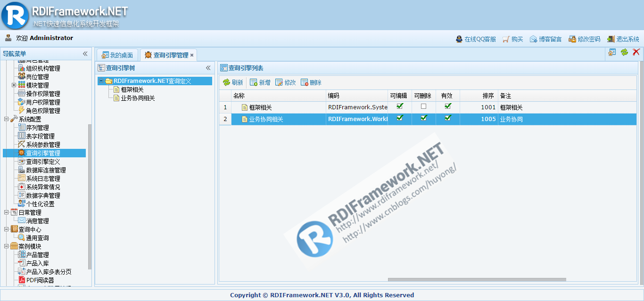644x301 pixels.
Task: Toggle 可编辑 checkbox for 框架相关 row
Action: point(400,106)
